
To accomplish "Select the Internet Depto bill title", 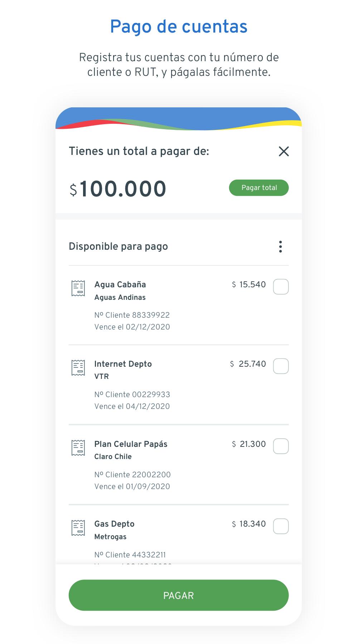I will pyautogui.click(x=123, y=364).
